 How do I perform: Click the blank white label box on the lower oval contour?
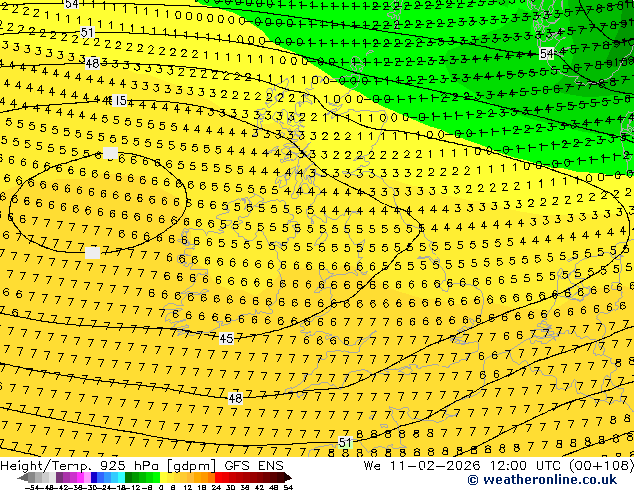(x=92, y=253)
